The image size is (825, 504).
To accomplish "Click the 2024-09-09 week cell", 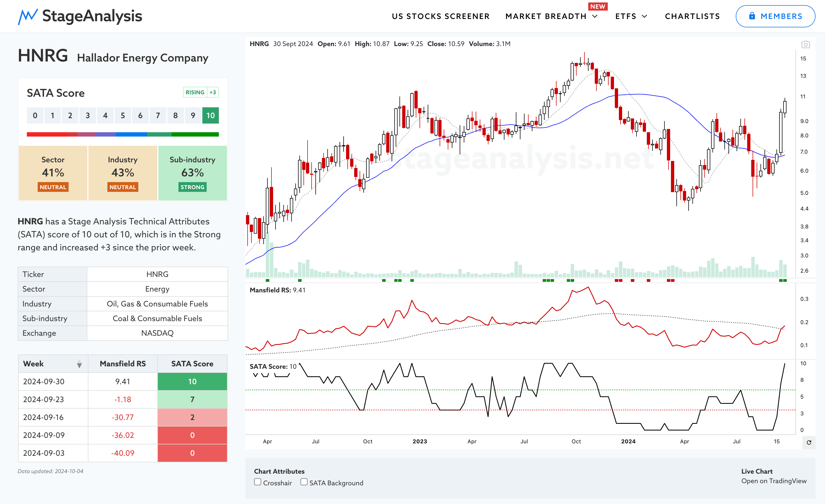I will [x=53, y=435].
